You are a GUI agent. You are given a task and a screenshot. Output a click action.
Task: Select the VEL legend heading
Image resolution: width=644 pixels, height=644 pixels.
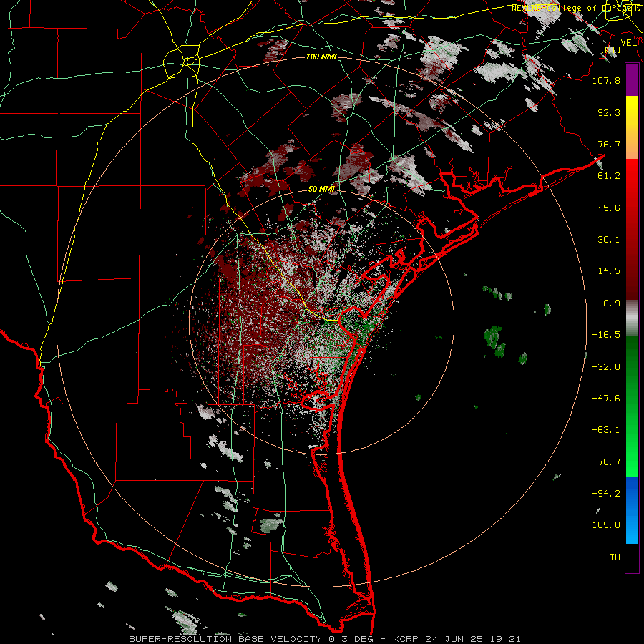pyautogui.click(x=629, y=43)
